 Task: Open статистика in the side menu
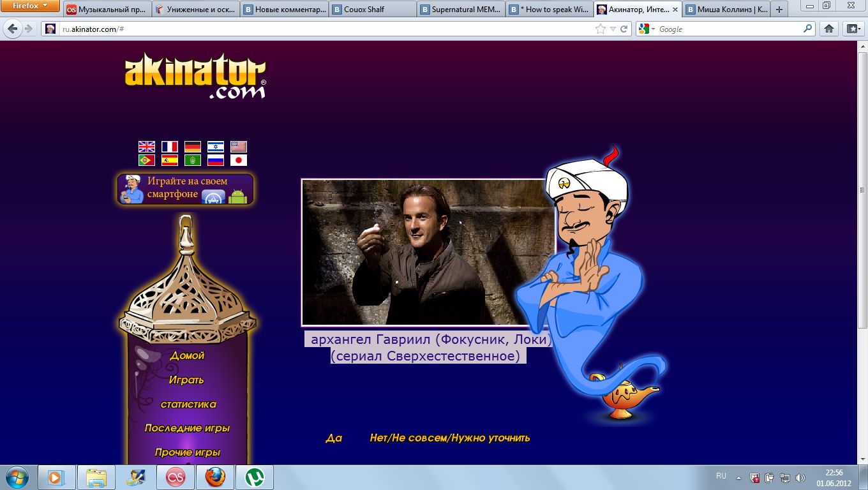[188, 404]
